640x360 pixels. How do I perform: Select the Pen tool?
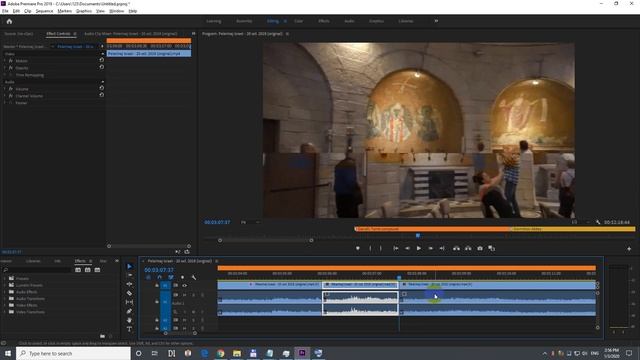[x=130, y=311]
